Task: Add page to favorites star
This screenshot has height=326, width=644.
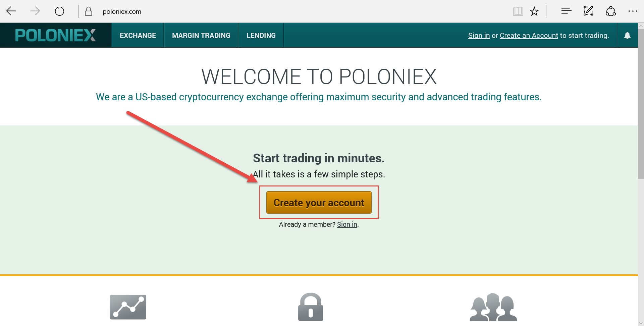Action: (x=534, y=11)
